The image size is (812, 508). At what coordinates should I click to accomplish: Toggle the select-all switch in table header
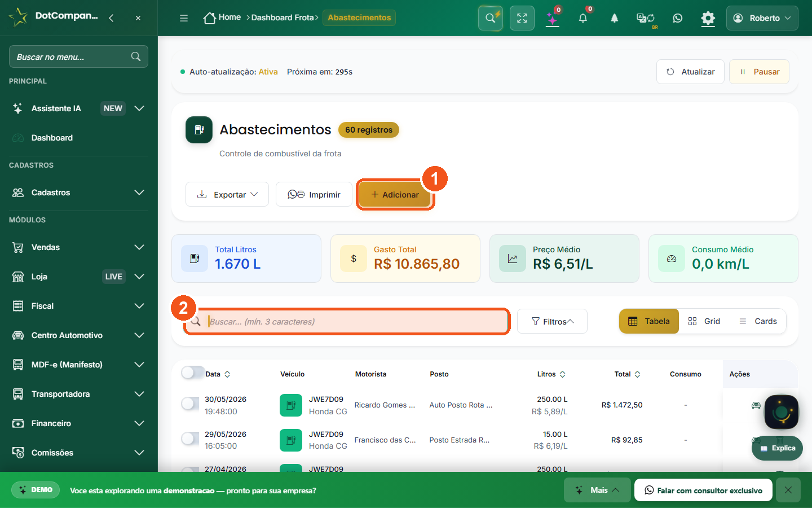(192, 373)
